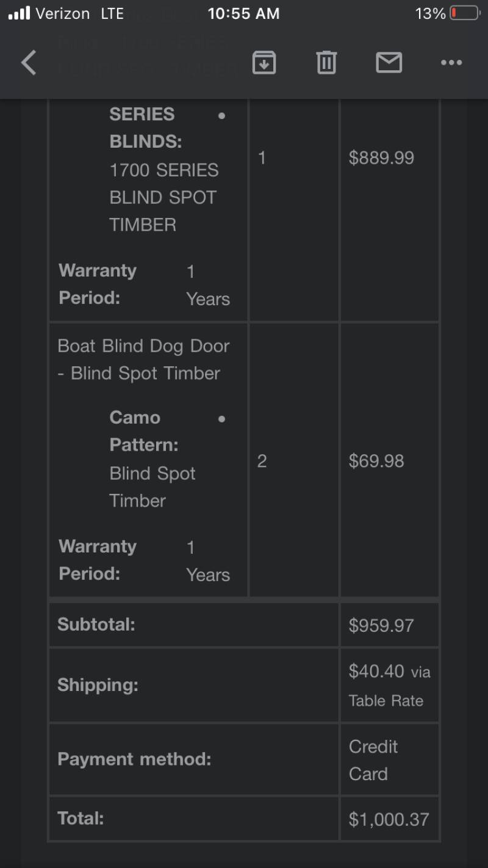Tap the $69.98 price for the Dog Door
The width and height of the screenshot is (488, 868).
coord(376,461)
